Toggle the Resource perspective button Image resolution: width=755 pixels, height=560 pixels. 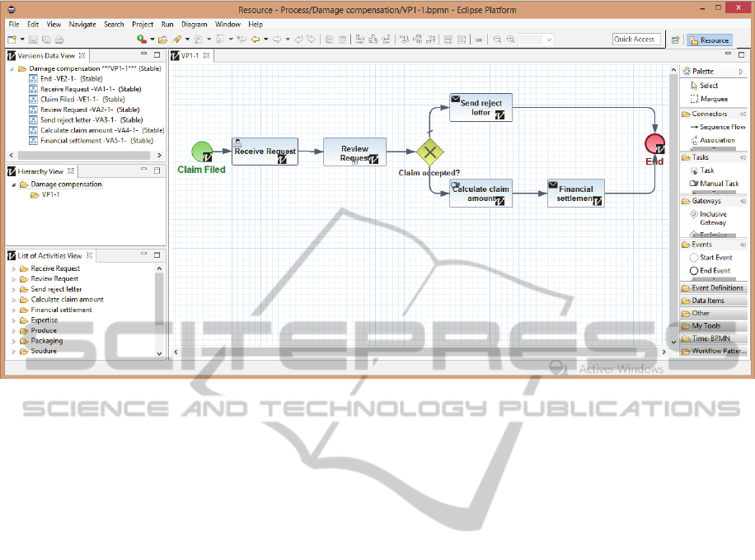point(709,40)
